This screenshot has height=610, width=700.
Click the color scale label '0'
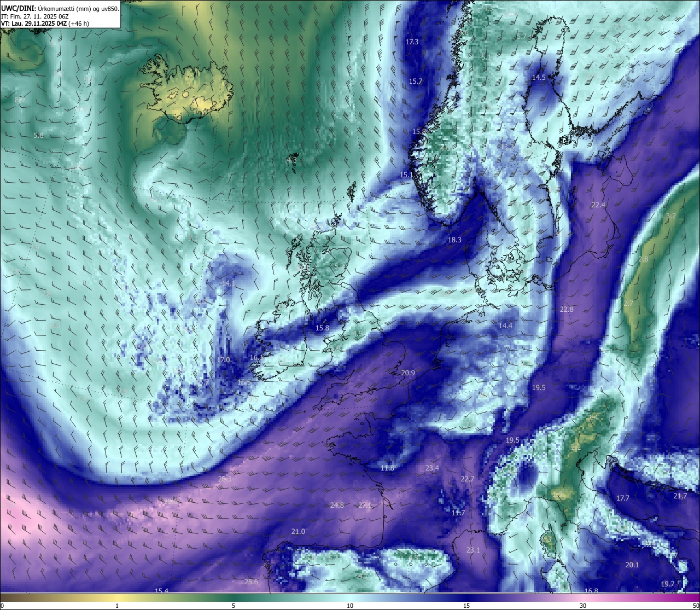coord(2,606)
